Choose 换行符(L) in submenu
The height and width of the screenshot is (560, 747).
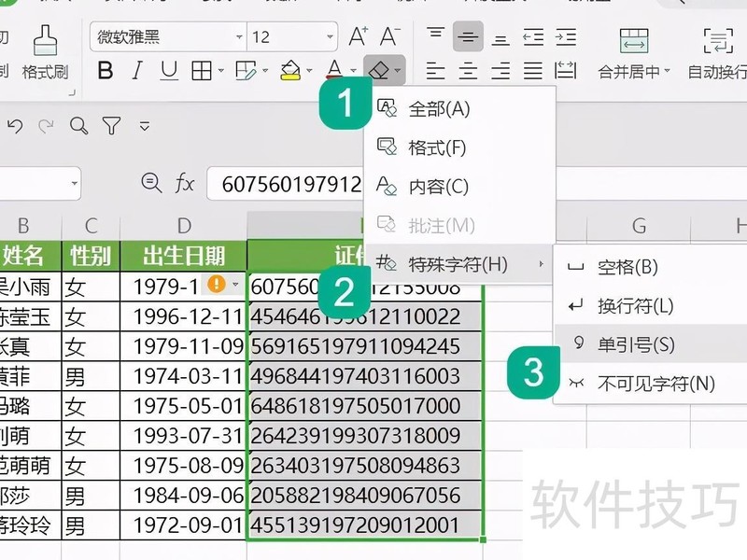pyautogui.click(x=651, y=306)
